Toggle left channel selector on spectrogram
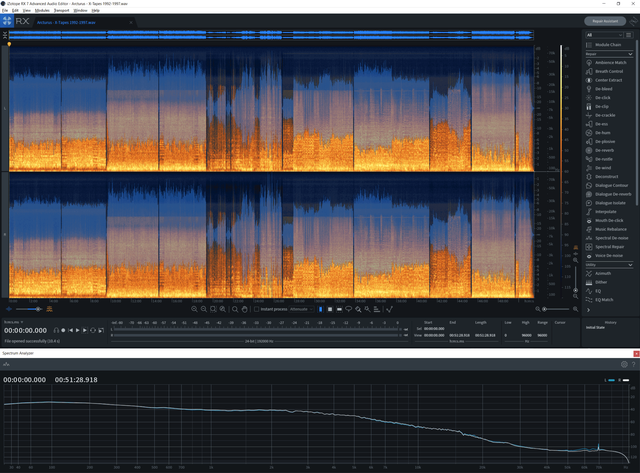640x473 pixels. 5,108
